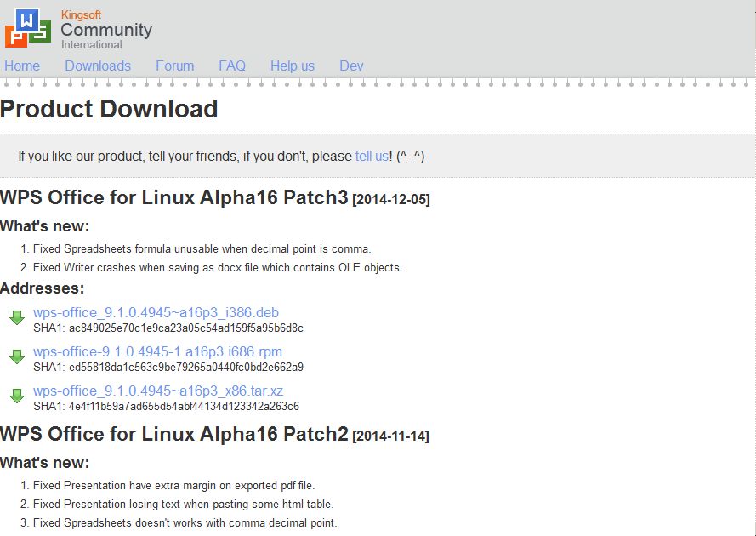756x536 pixels.
Task: Click 'Fixed Writer crashes when saving' note
Action: [218, 267]
